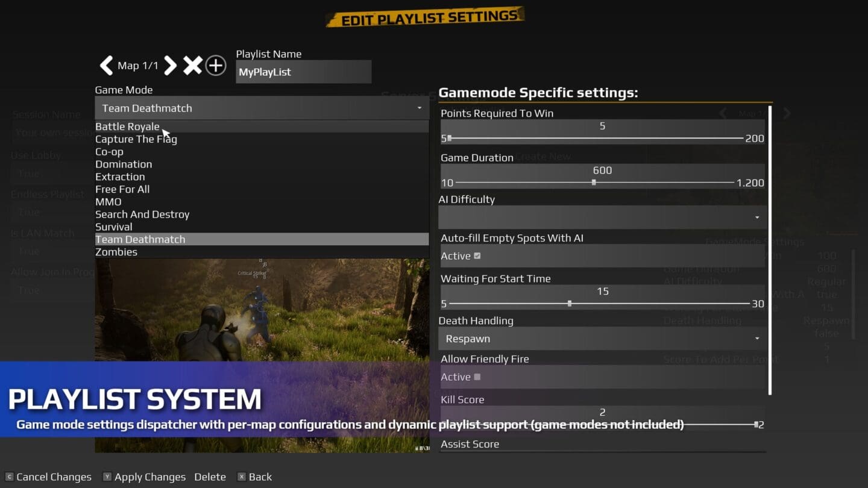Screen dimensions: 868x488
Task: Click Apply Changes at the bottom
Action: pyautogui.click(x=150, y=477)
